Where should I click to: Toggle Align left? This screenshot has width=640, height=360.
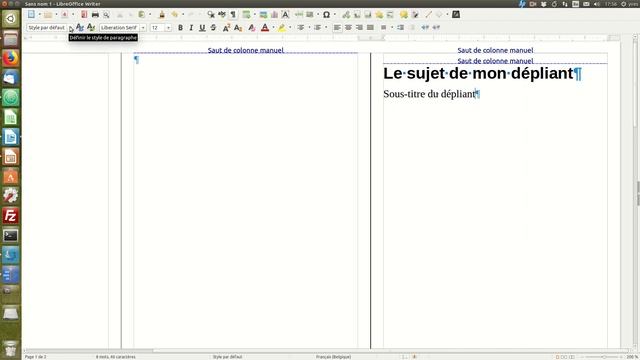pos(337,27)
